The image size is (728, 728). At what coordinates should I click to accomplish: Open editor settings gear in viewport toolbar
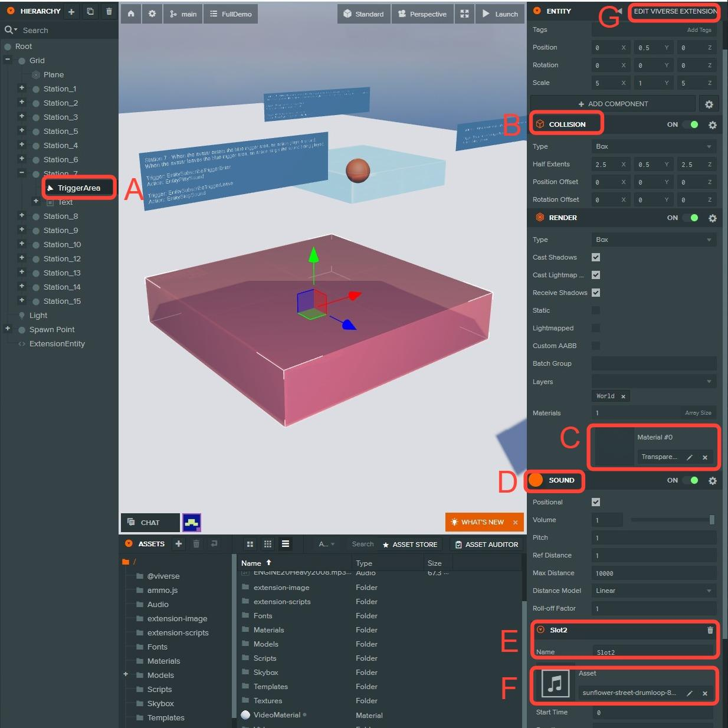(x=152, y=14)
